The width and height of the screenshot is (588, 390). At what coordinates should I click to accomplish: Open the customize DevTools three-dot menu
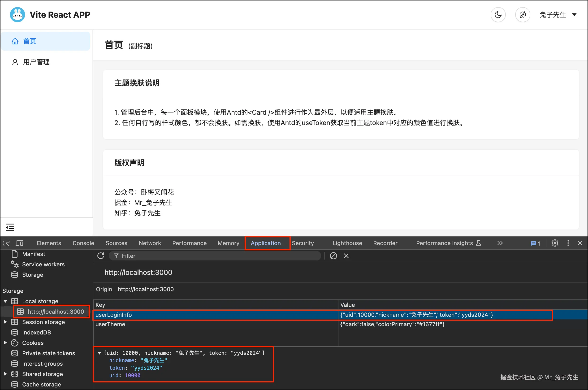tap(568, 243)
